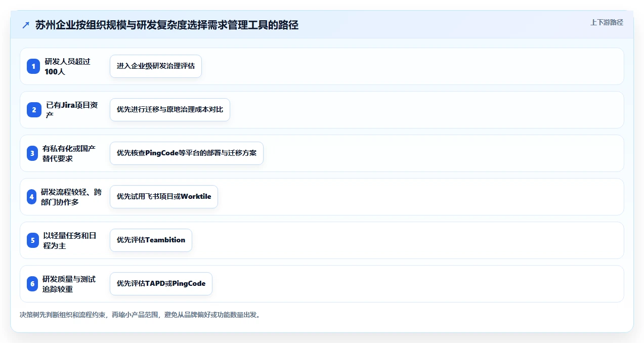Screen dimensions: 644x343
Task: Click the heading 苏州企业按组织规模 title text
Action: [167, 25]
